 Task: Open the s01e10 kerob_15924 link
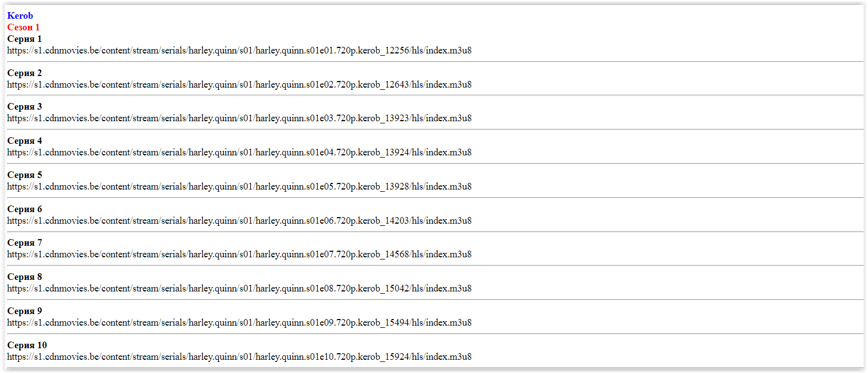coord(239,356)
